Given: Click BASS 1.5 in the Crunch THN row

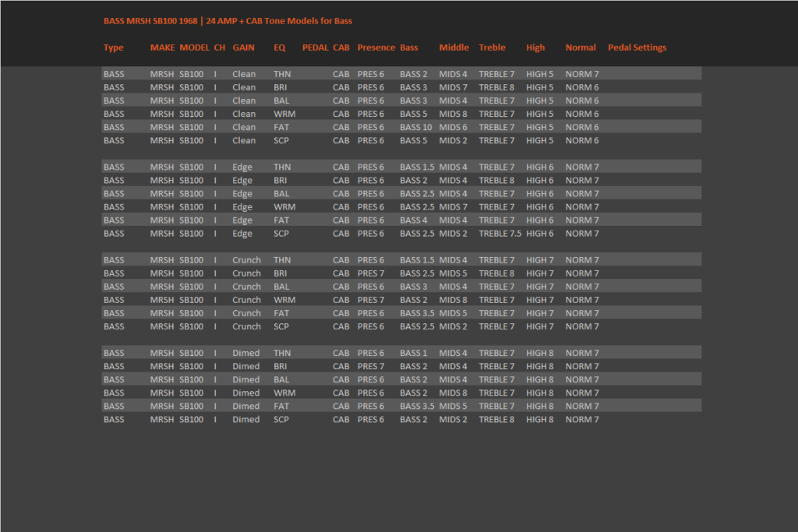Looking at the screenshot, I should point(417,260).
